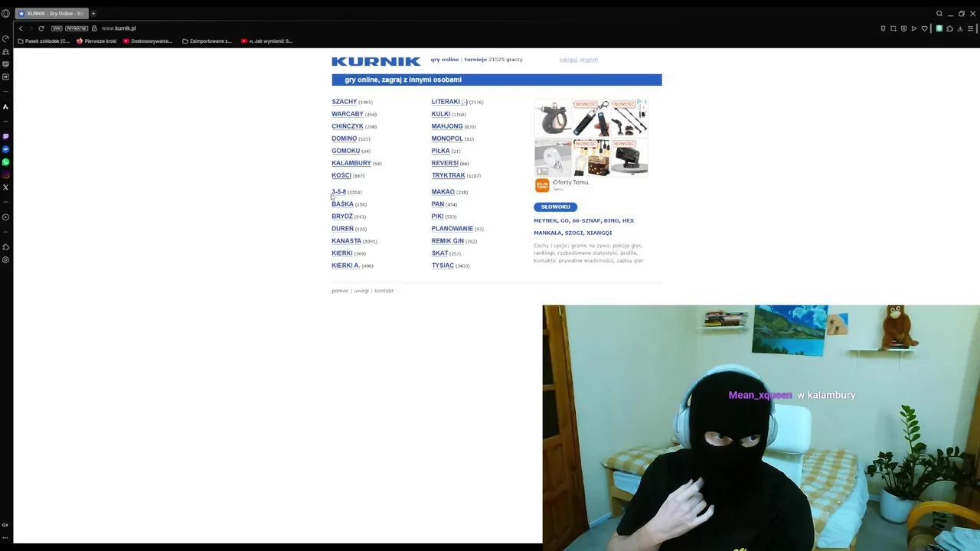Screen dimensions: 980x551
Task: Click the browser tab search magnifier
Action: (x=939, y=13)
